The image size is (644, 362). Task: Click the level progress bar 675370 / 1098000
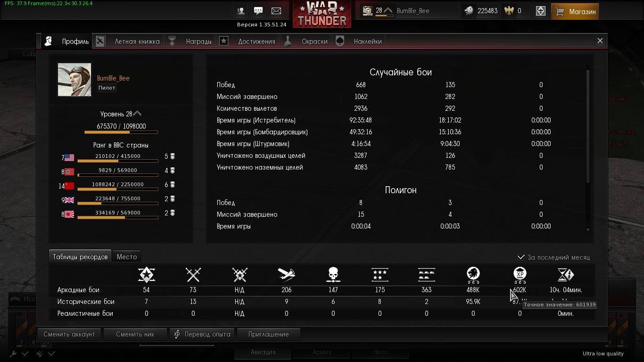pos(121,132)
